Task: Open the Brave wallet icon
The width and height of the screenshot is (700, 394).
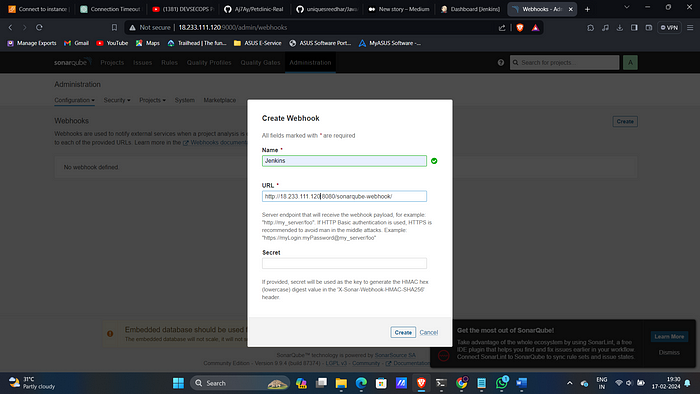Action: pyautogui.click(x=649, y=28)
